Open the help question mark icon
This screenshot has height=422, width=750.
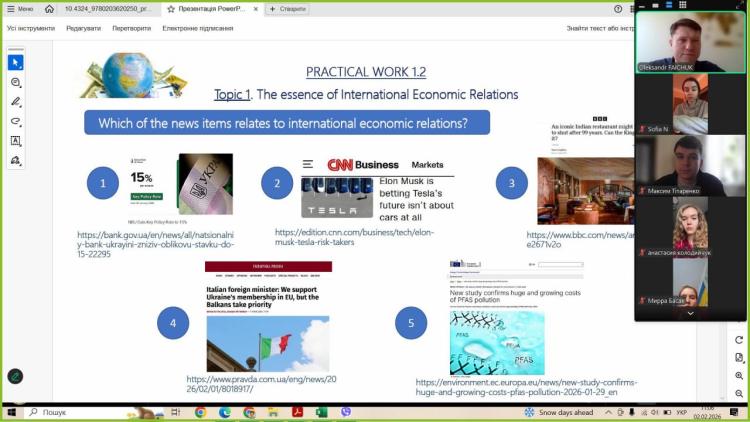tap(618, 9)
